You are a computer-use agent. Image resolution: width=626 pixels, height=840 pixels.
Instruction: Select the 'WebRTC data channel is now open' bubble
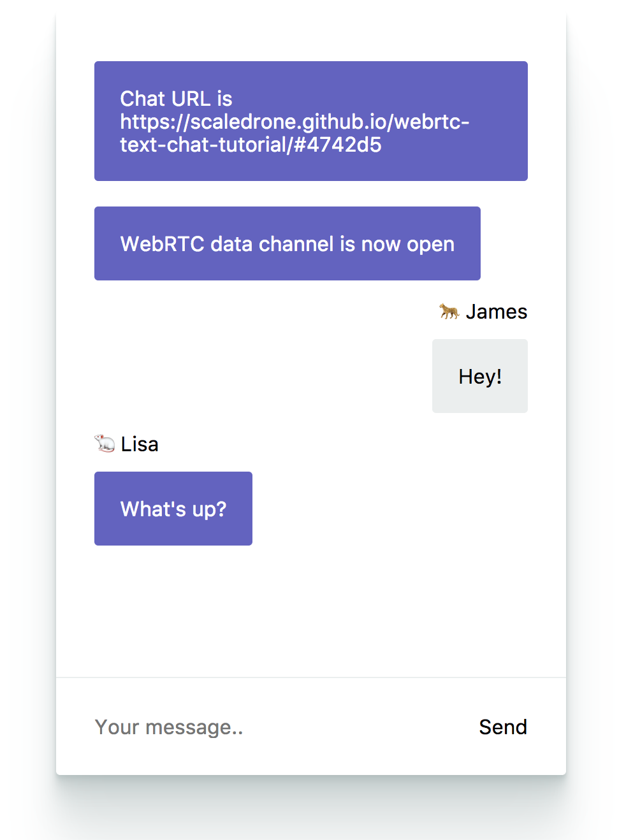(x=288, y=243)
